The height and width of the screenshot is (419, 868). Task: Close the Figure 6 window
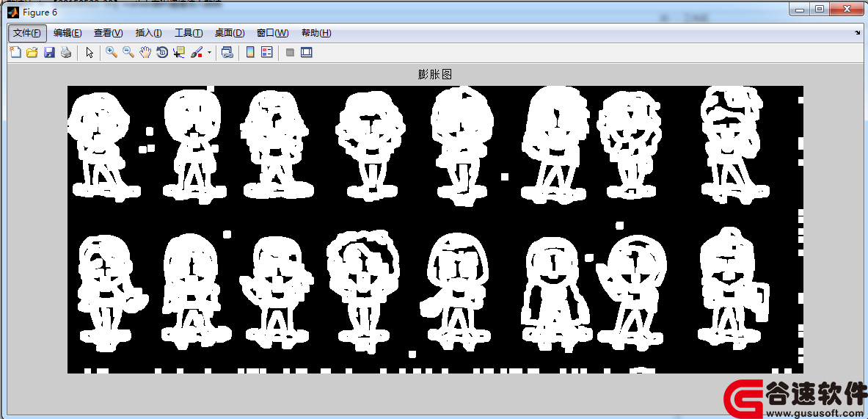pyautogui.click(x=846, y=9)
